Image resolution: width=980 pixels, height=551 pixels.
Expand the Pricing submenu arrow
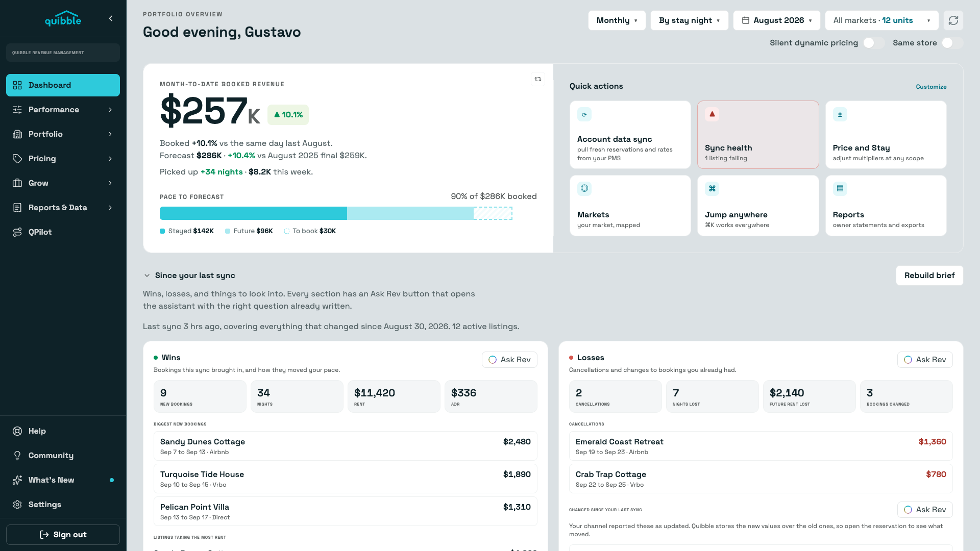coord(110,159)
